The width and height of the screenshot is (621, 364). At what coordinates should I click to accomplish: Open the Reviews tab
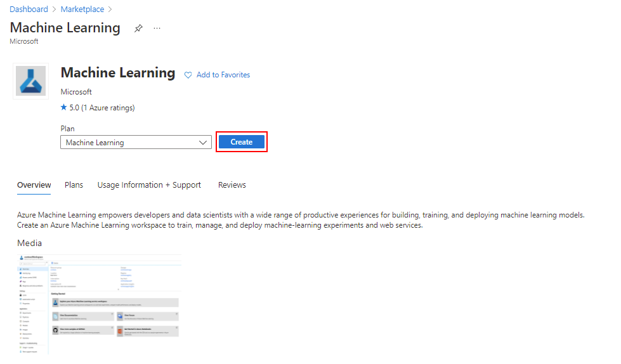[232, 185]
